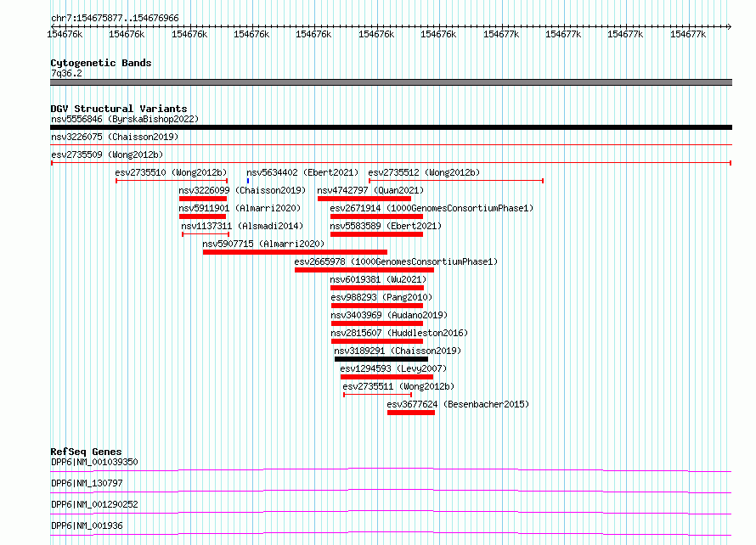
Task: Select the 7q36.2 band label
Action: pos(66,73)
